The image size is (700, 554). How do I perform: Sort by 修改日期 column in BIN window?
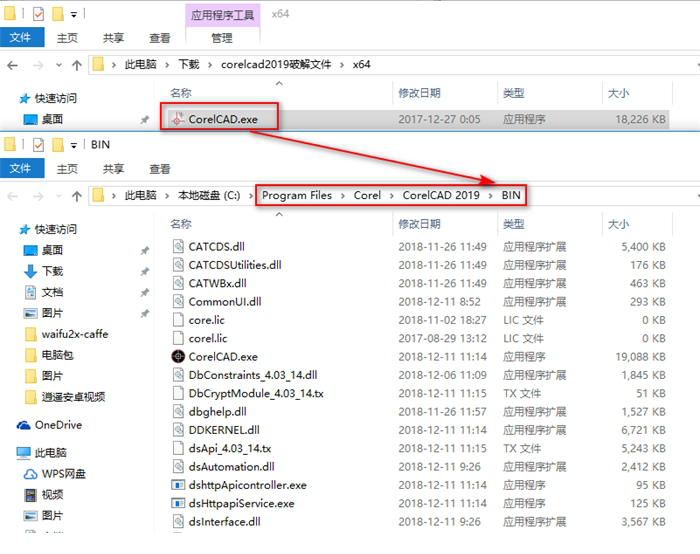tap(419, 224)
